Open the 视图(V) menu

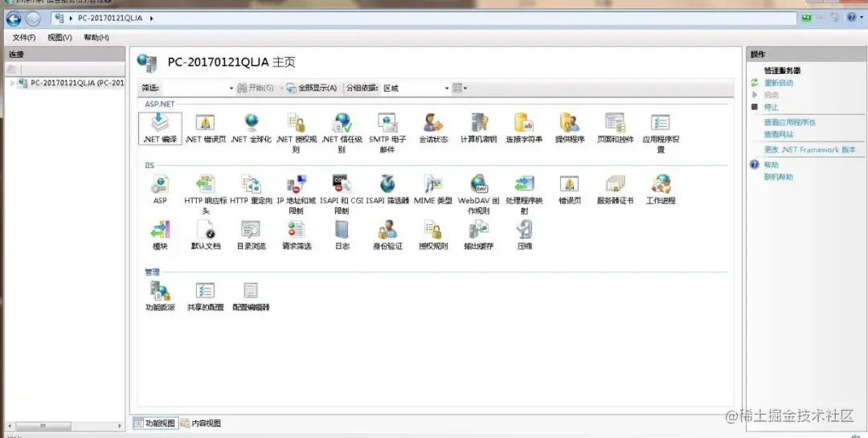(59, 38)
